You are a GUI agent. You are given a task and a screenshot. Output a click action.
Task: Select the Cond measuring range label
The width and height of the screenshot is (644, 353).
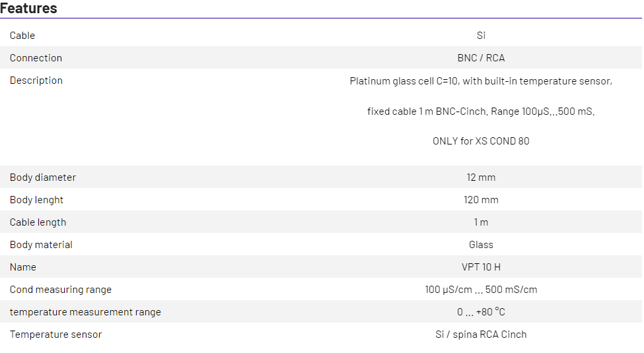61,290
